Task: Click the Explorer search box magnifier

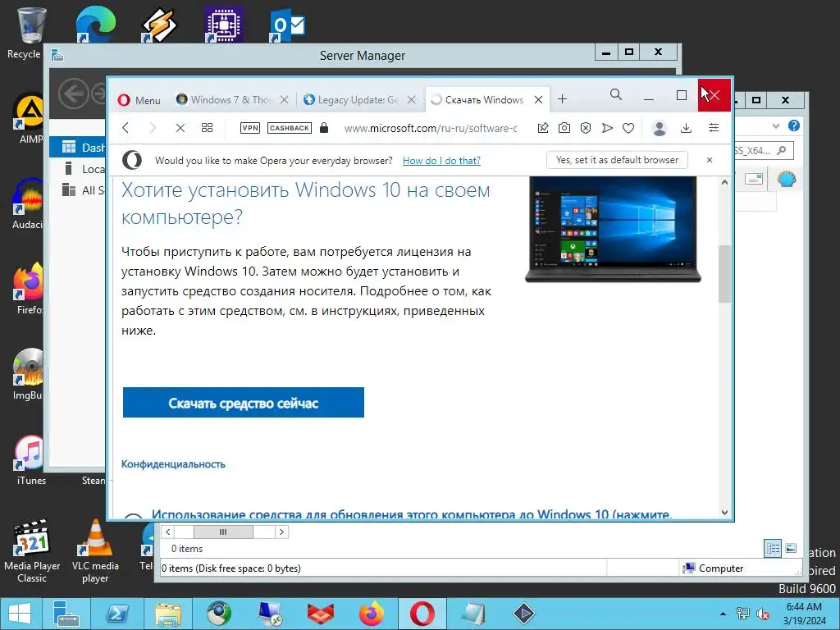Action: tap(782, 151)
